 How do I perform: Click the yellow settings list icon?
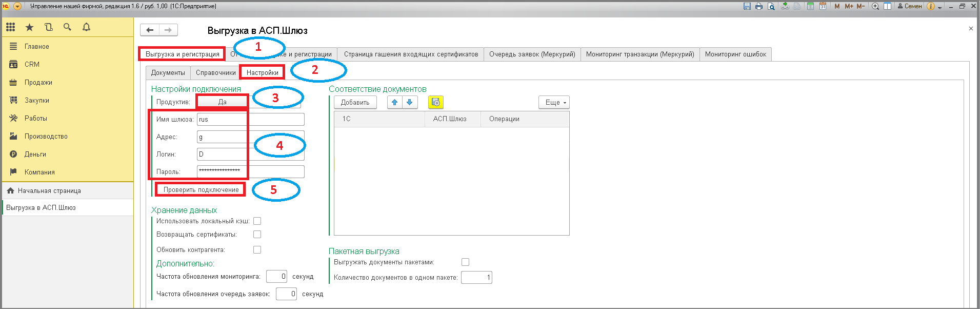435,102
